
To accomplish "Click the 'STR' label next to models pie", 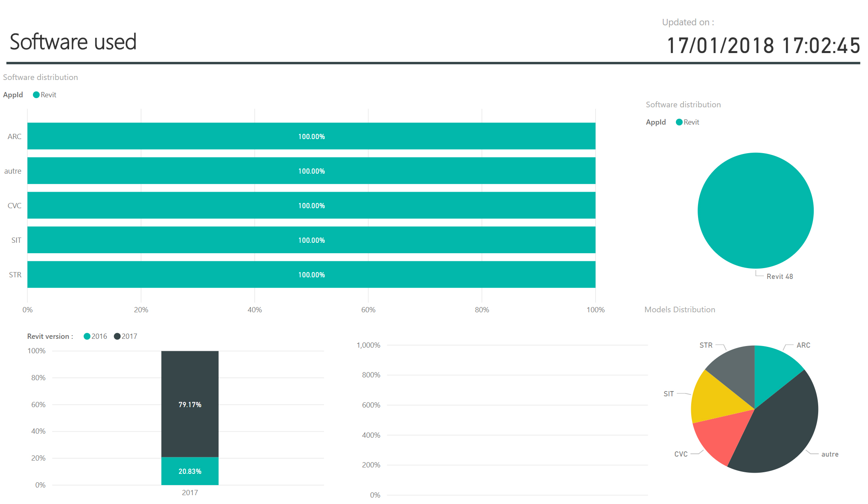I will 706,345.
